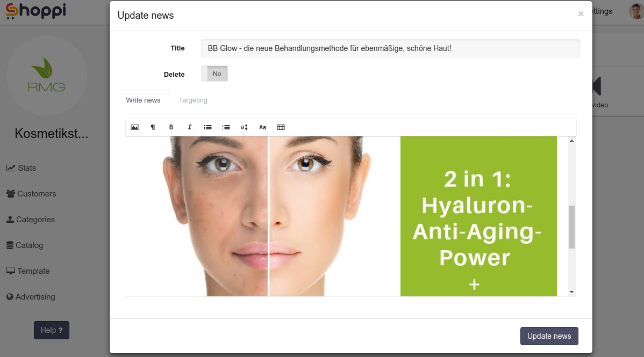This screenshot has width=644, height=357.
Task: Click the Help button
Action: [x=52, y=330]
